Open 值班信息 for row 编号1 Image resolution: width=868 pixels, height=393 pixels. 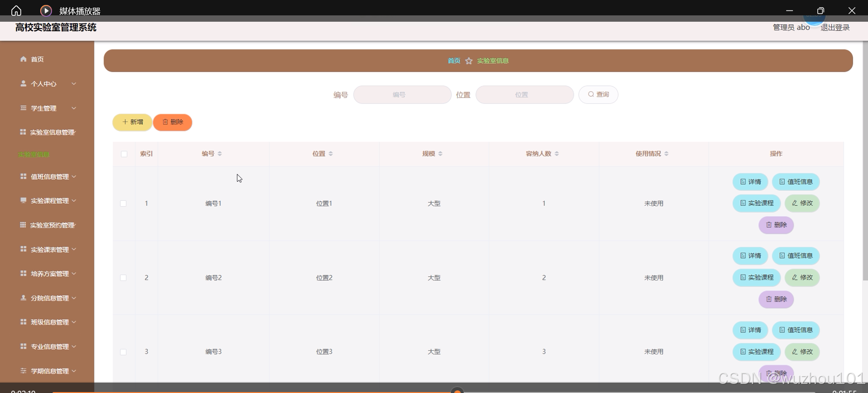(796, 182)
